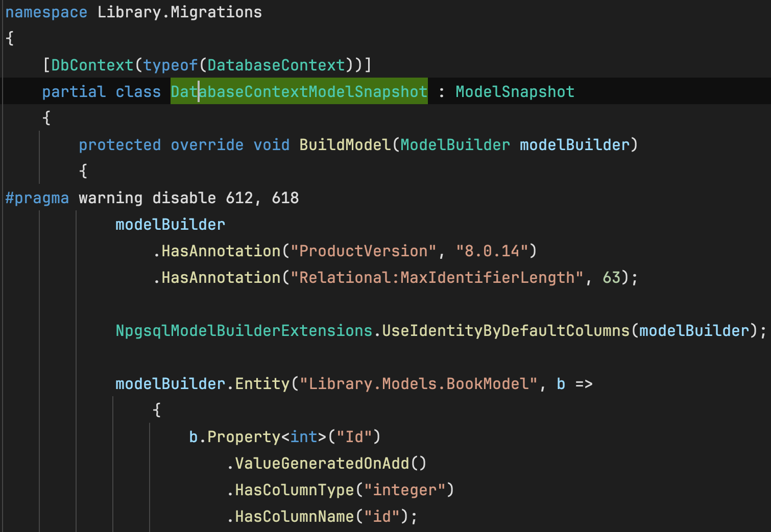771x532 pixels.
Task: Click the override keyword
Action: pyautogui.click(x=207, y=145)
